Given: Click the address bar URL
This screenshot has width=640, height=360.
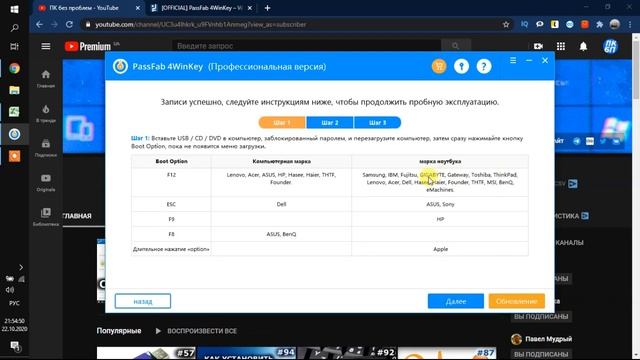Looking at the screenshot, I should pyautogui.click(x=200, y=24).
